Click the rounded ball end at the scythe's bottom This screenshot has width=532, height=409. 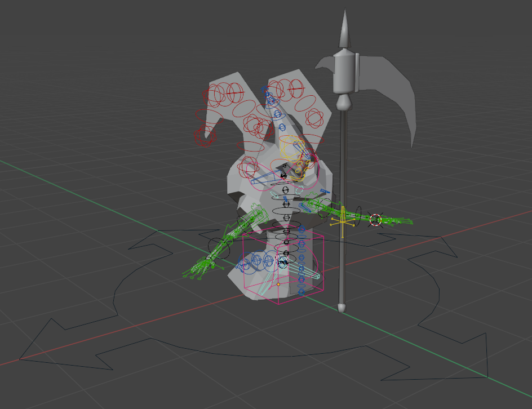click(342, 307)
